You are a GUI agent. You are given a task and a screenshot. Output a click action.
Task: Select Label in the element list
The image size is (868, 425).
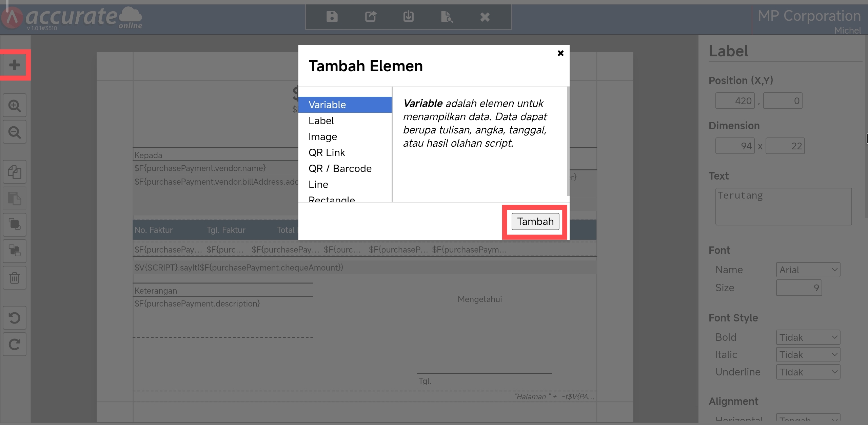click(x=321, y=121)
